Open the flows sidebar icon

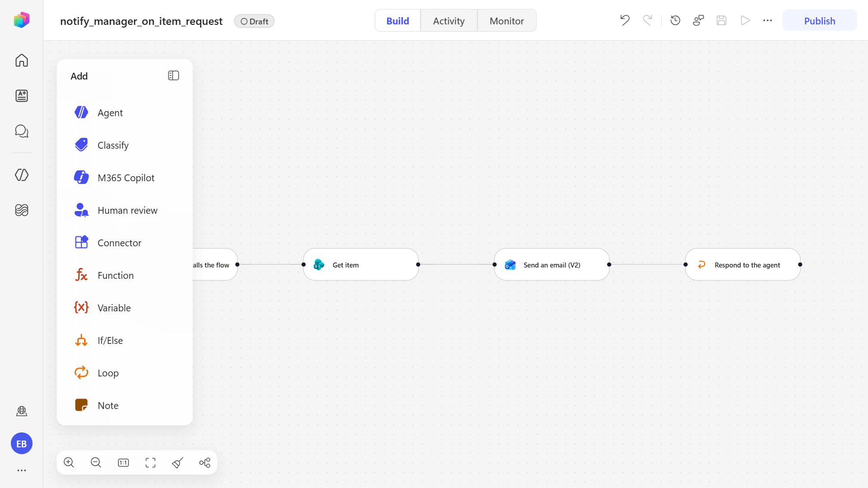click(21, 210)
